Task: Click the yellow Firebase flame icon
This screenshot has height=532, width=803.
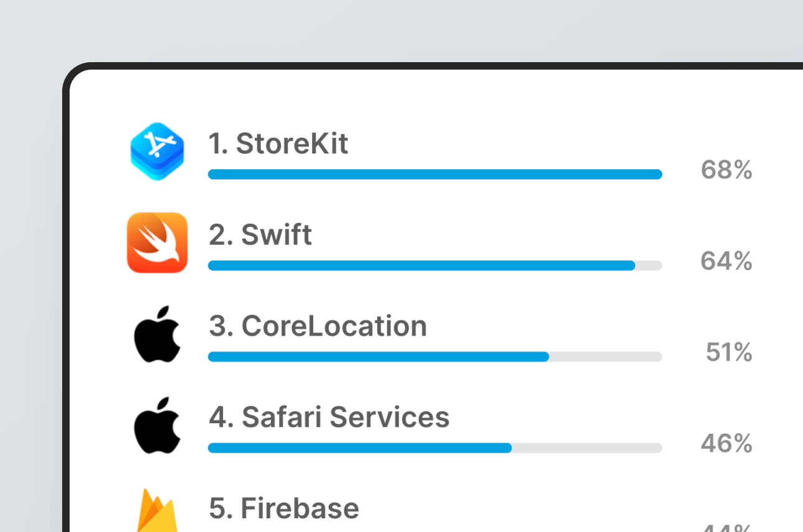Action: click(157, 513)
